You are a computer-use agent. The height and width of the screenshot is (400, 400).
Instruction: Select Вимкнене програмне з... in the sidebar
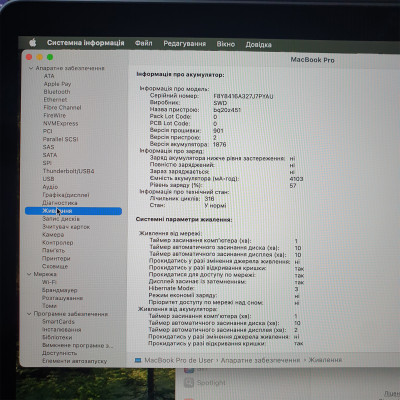[77, 345]
